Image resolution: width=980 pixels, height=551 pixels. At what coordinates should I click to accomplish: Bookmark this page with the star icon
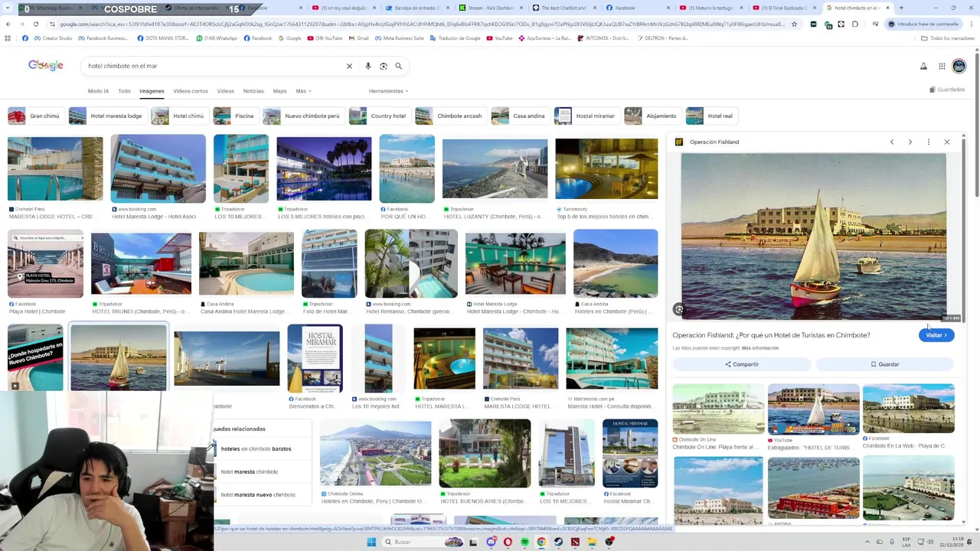794,24
